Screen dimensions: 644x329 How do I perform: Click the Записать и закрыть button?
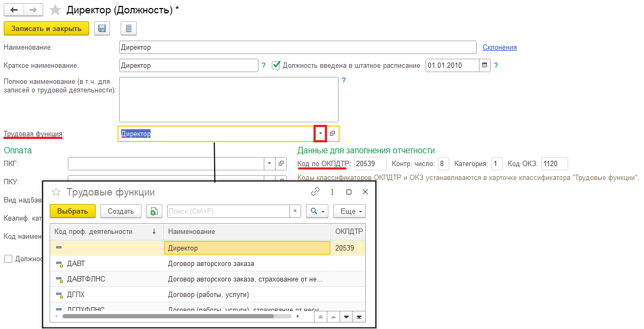coord(46,28)
